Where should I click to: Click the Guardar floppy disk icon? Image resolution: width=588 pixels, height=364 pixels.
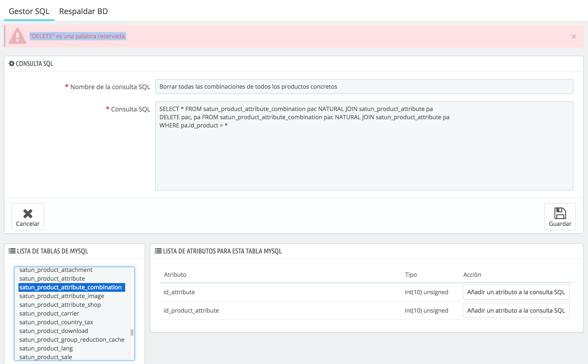pyautogui.click(x=560, y=213)
